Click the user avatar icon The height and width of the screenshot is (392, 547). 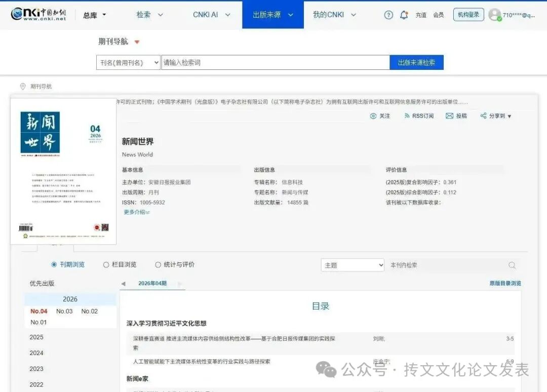495,15
